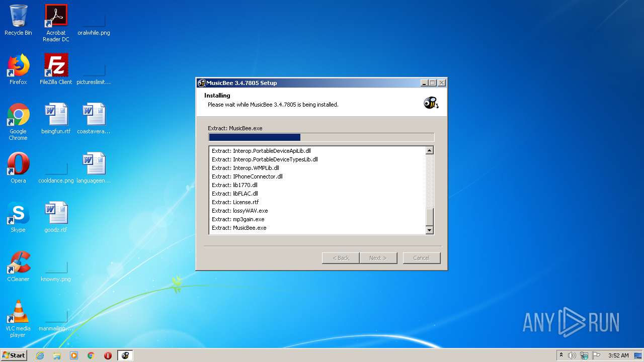Select the 'Extract: IPhoneConnector.dll' log row
Image resolution: width=644 pixels, height=362 pixels.
coord(317,176)
